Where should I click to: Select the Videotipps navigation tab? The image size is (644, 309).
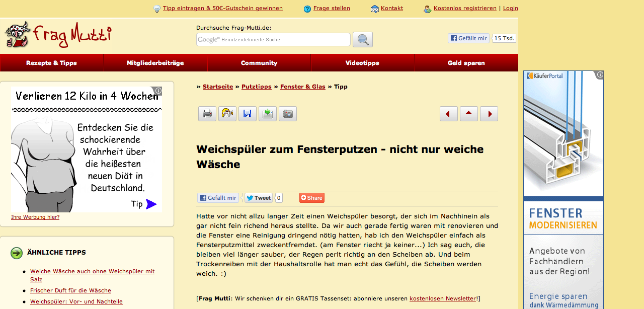362,63
